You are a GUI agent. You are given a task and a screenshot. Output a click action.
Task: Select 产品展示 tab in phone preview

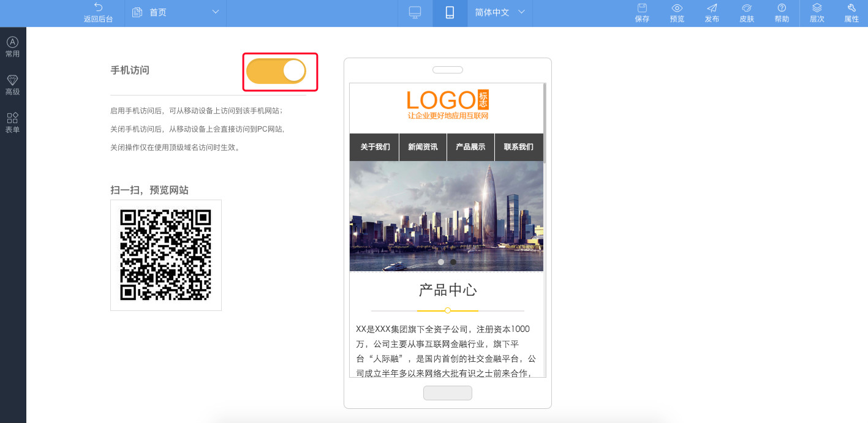tap(470, 147)
